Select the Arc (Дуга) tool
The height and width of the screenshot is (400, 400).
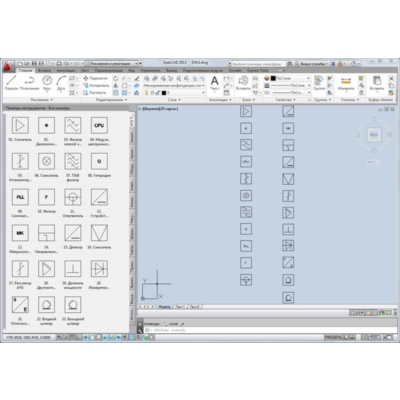pyautogui.click(x=61, y=83)
